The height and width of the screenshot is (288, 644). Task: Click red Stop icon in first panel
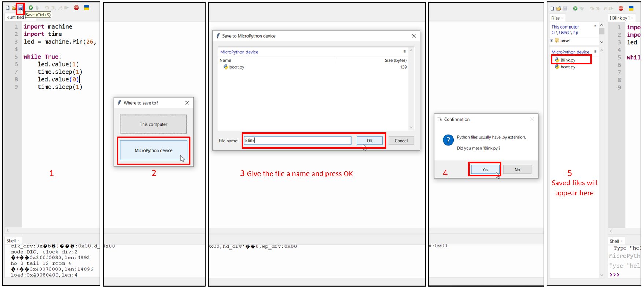76,8
